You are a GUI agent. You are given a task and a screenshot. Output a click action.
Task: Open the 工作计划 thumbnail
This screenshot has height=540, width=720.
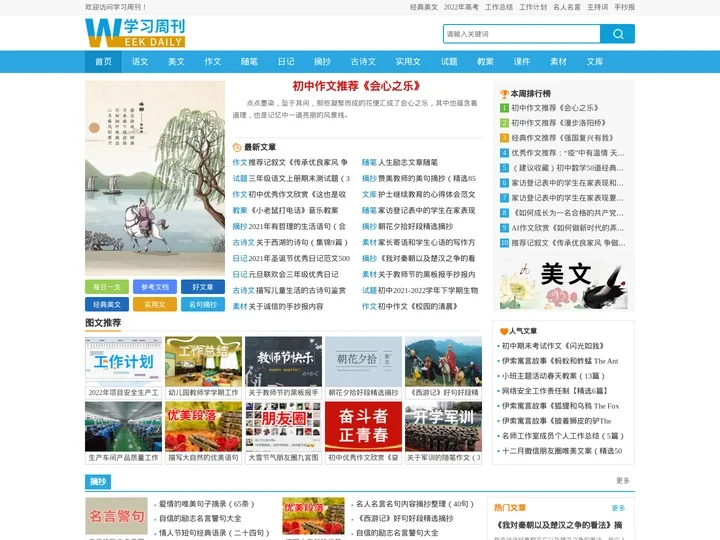(124, 362)
